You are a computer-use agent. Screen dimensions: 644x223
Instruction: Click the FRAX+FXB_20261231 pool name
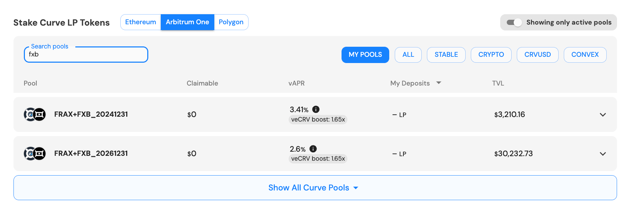(x=91, y=153)
